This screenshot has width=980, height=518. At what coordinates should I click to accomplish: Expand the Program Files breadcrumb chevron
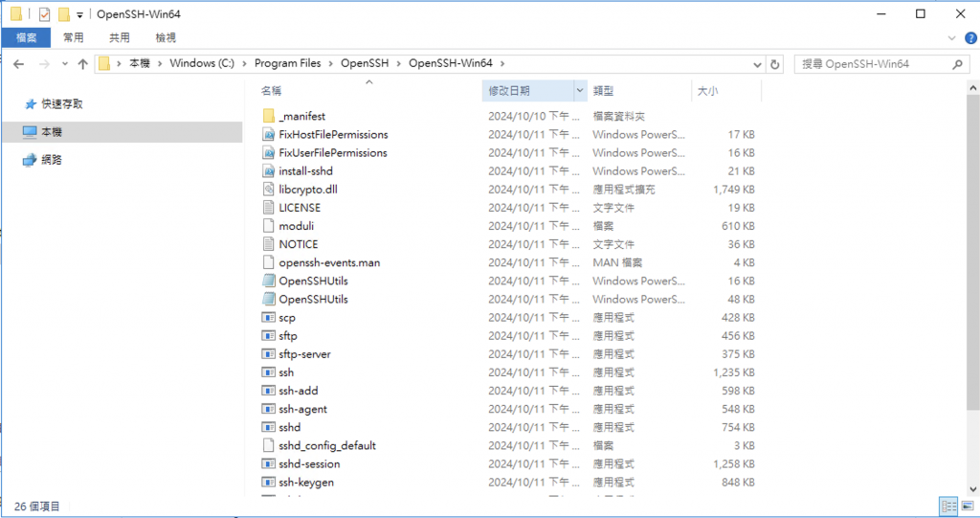click(330, 64)
